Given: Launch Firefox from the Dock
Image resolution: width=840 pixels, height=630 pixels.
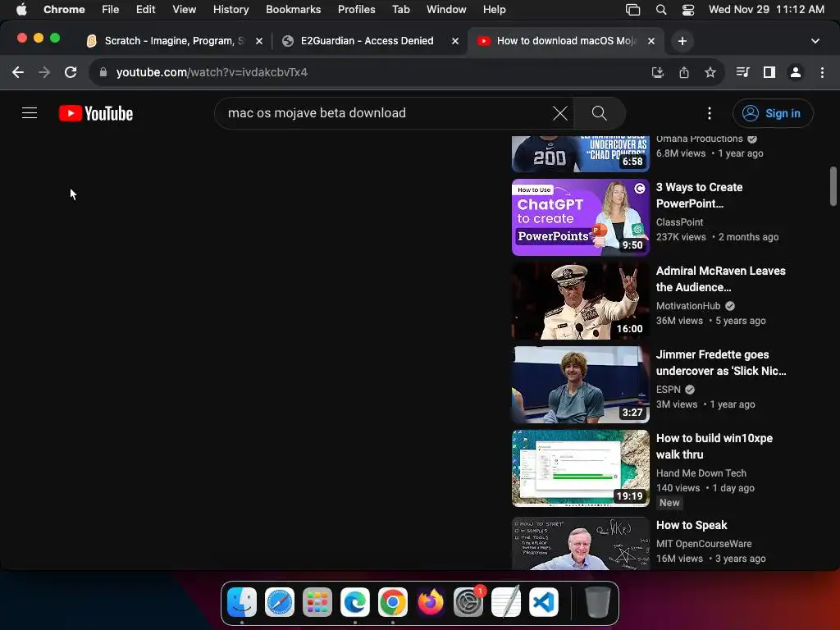Looking at the screenshot, I should (430, 602).
